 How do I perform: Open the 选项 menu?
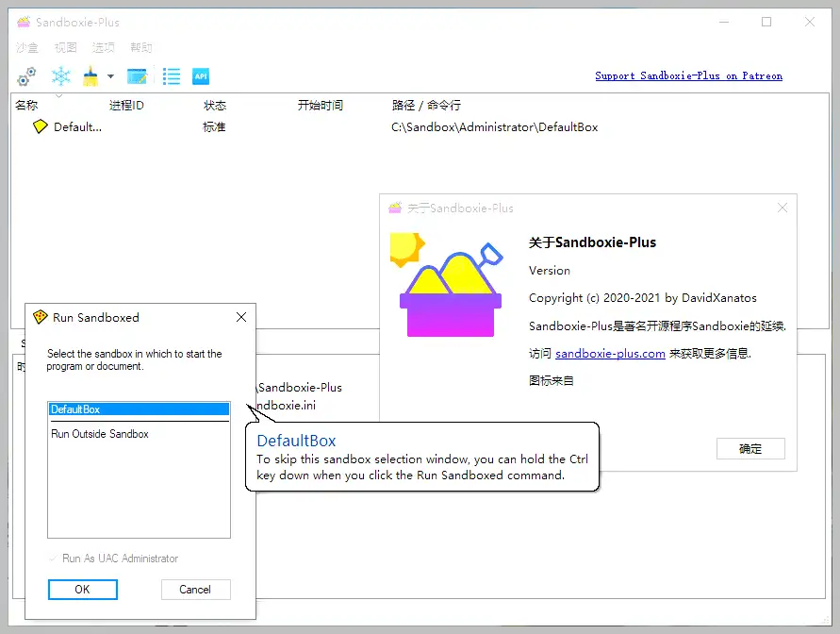pos(104,47)
